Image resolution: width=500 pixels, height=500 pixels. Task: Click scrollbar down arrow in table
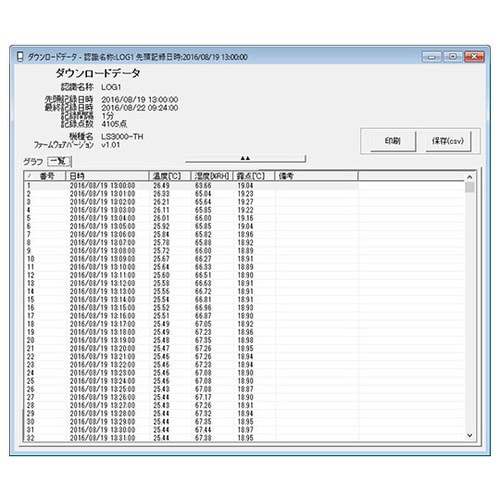[470, 435]
